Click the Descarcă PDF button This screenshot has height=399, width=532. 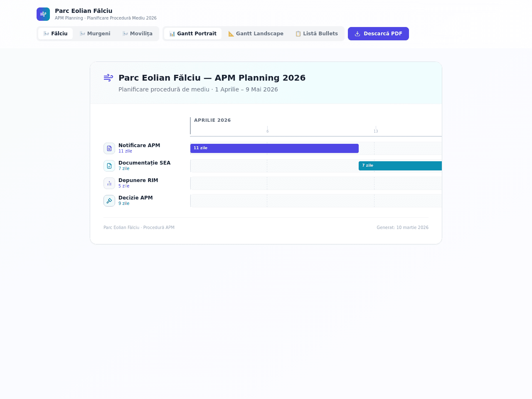click(x=378, y=34)
